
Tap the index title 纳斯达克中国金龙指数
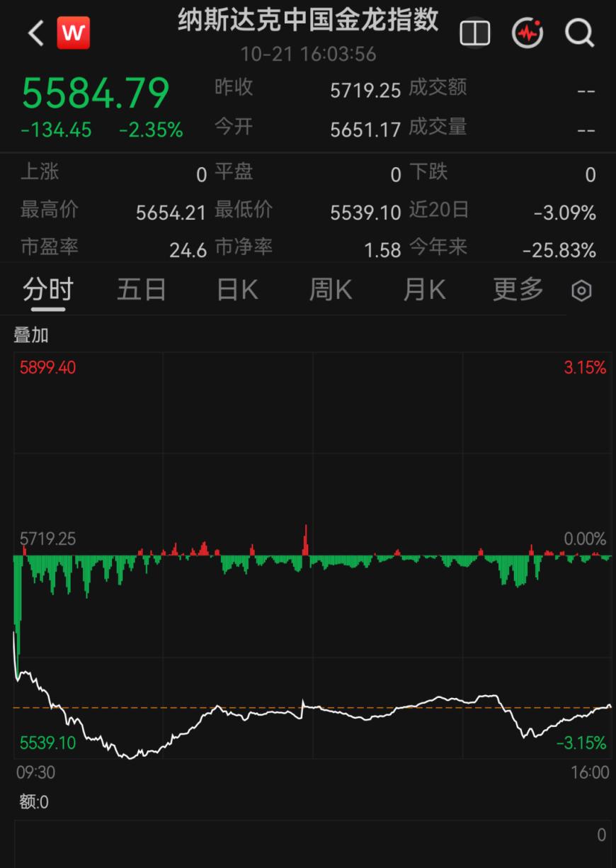click(x=309, y=20)
